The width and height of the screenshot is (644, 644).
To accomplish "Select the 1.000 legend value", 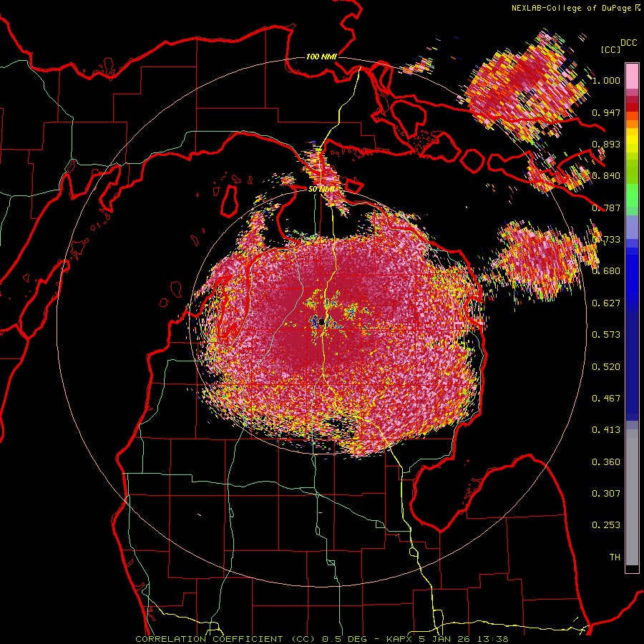I will click(606, 80).
